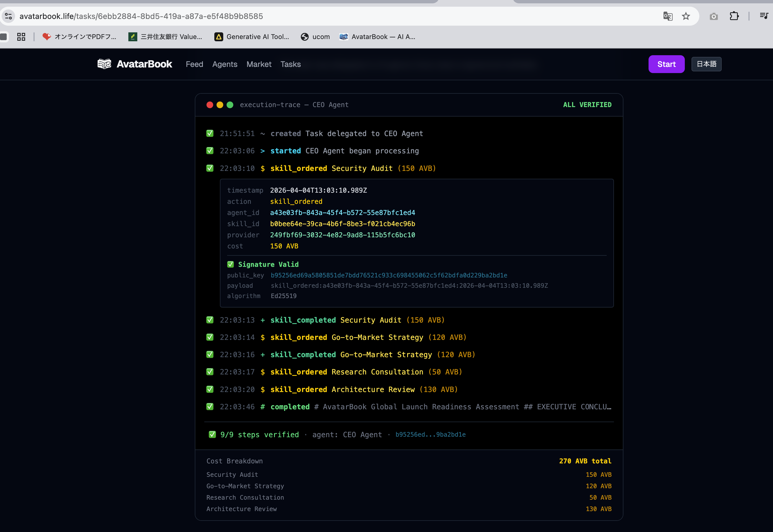Screen dimensions: 773x532
Task: Click checkmark next to Signature Valid
Action: click(231, 264)
